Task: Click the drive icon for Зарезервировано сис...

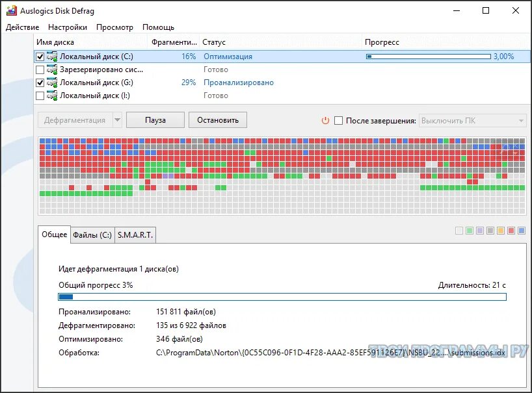Action: pos(52,70)
